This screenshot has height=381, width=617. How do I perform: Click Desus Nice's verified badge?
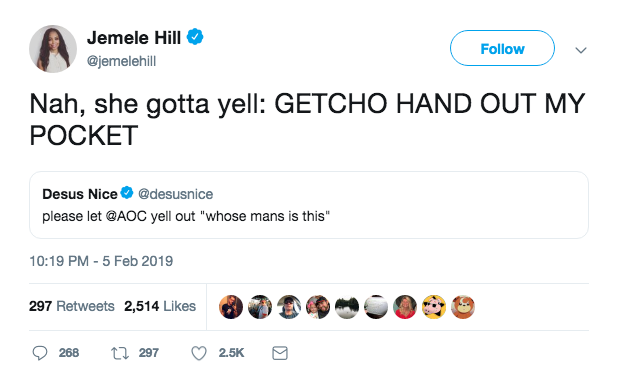coord(127,193)
